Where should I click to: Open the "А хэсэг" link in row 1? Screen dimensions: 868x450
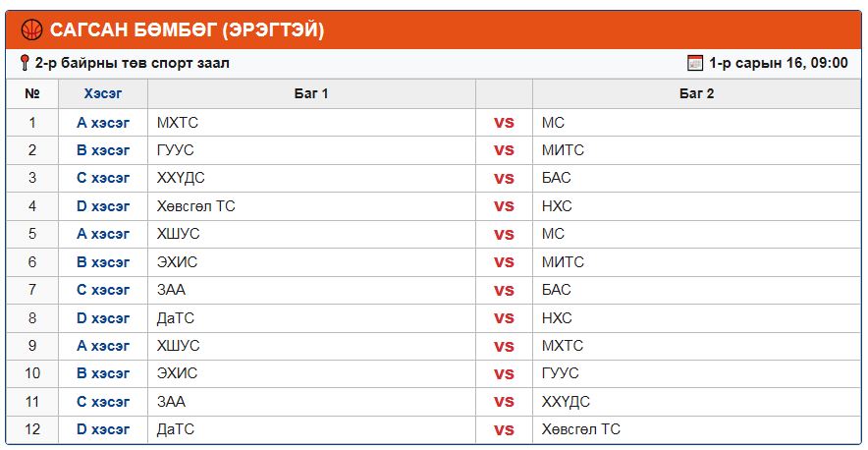[x=103, y=123]
